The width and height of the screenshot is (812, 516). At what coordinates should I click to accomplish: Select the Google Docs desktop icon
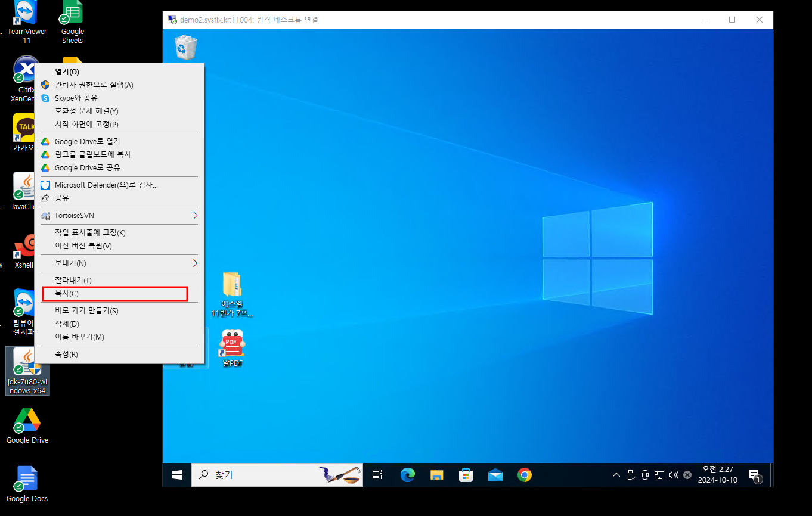pyautogui.click(x=27, y=484)
